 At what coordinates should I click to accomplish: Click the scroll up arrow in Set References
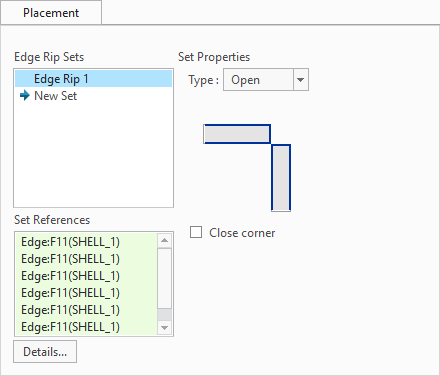point(164,240)
